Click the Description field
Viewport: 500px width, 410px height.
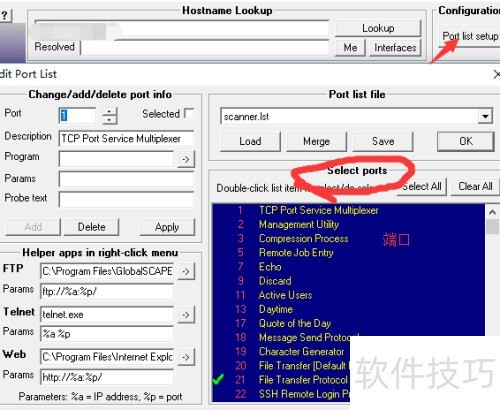pos(126,138)
